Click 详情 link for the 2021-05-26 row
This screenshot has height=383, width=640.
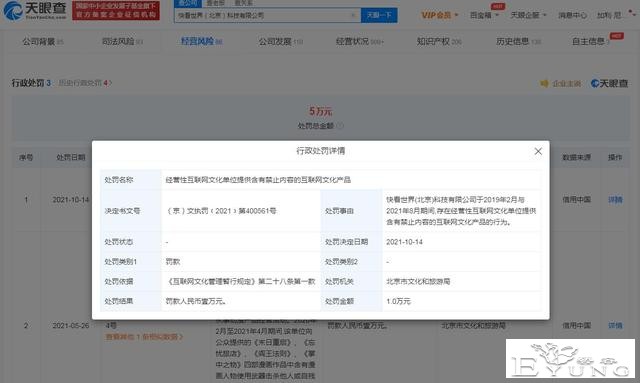615,325
